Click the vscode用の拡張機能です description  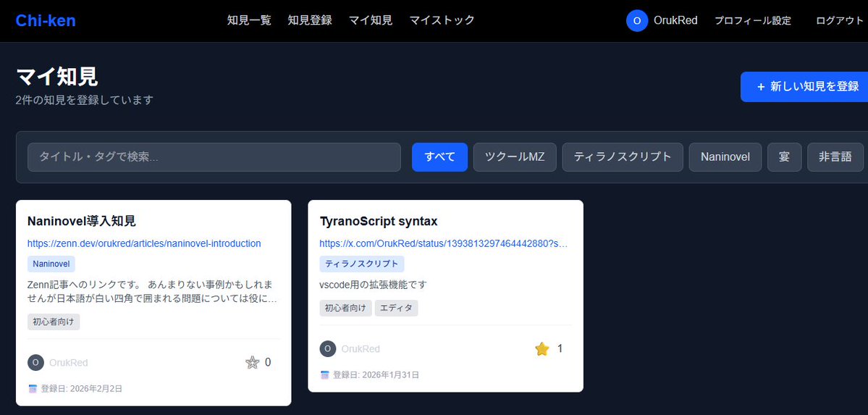[373, 285]
